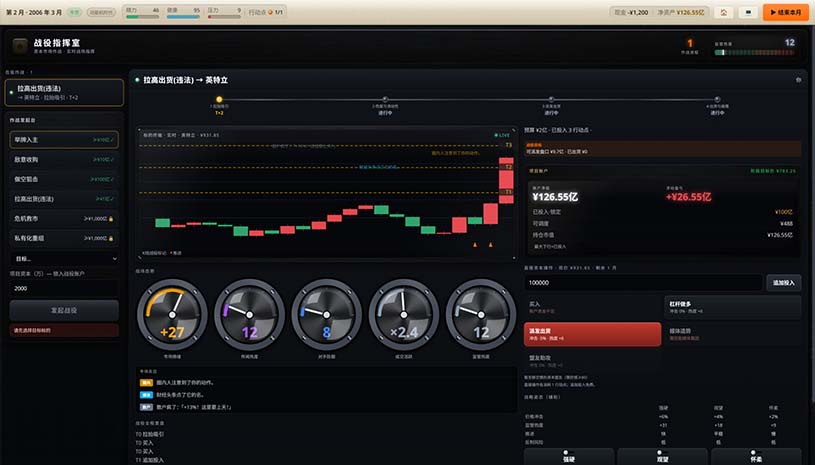Select the 强硬 stance option
815x465 pixels.
pyautogui.click(x=569, y=456)
